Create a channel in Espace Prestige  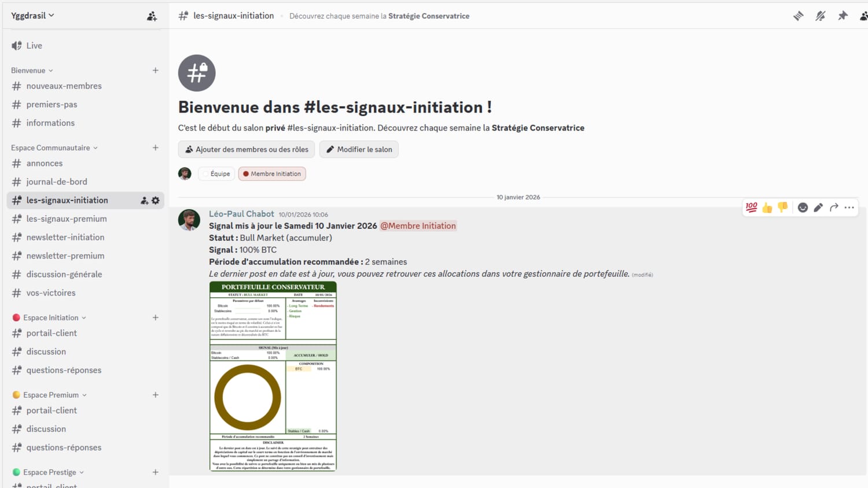click(156, 472)
